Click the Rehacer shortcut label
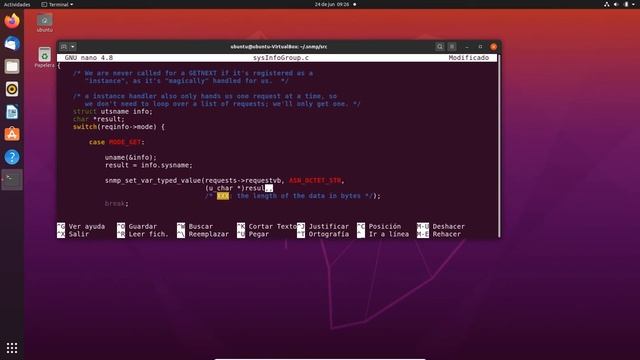Screen dimensions: 640x360 (x=447, y=234)
